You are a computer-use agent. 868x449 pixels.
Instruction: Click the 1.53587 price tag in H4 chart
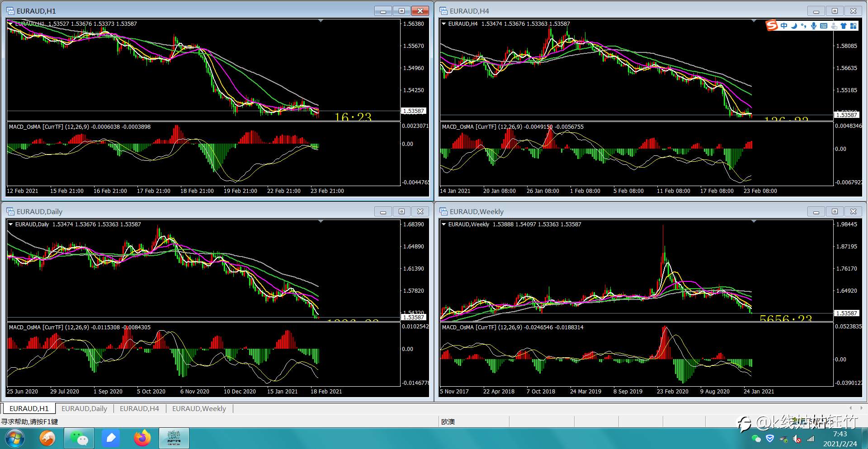(847, 115)
